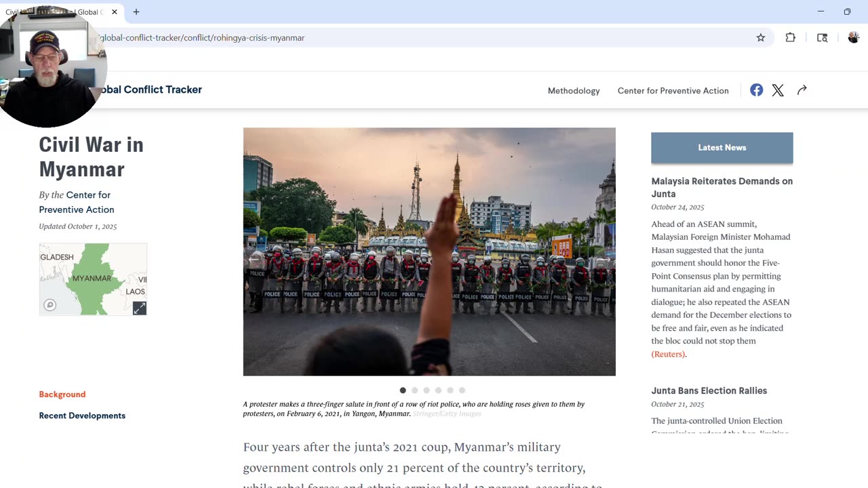This screenshot has height=488, width=868.
Task: Minimize the browser window
Action: point(821,12)
